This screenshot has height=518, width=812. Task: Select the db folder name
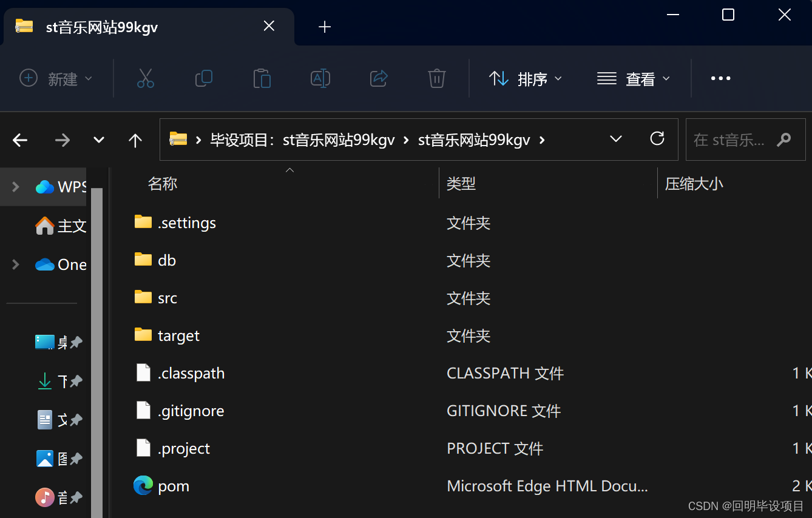click(167, 260)
